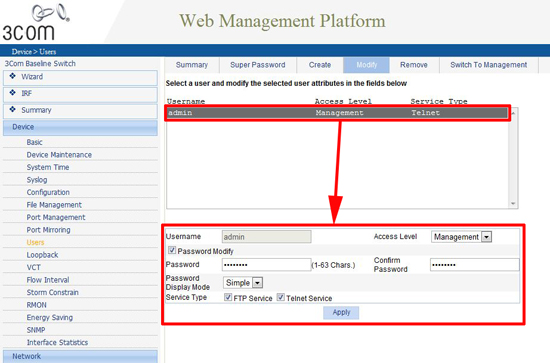
Task: Click the disabled Username field
Action: [x=267, y=237]
